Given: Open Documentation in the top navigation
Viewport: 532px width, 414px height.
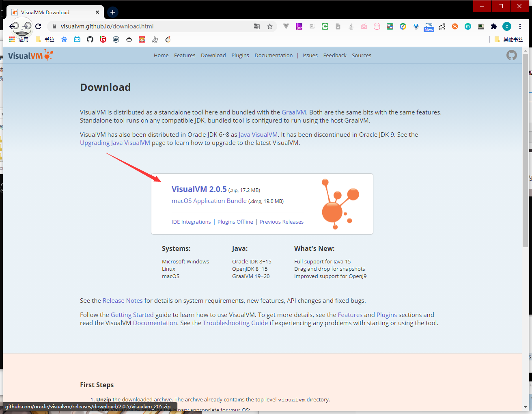Looking at the screenshot, I should pos(274,56).
